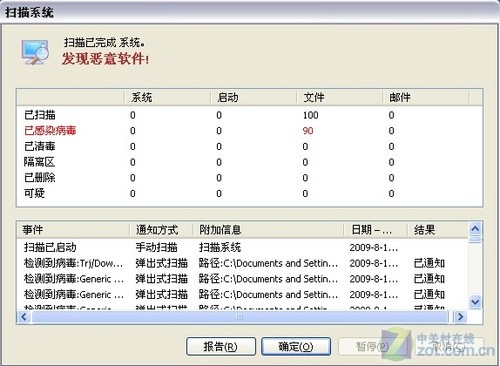Select the 扫描已启动 event row
This screenshot has width=500, height=366.
click(242, 248)
